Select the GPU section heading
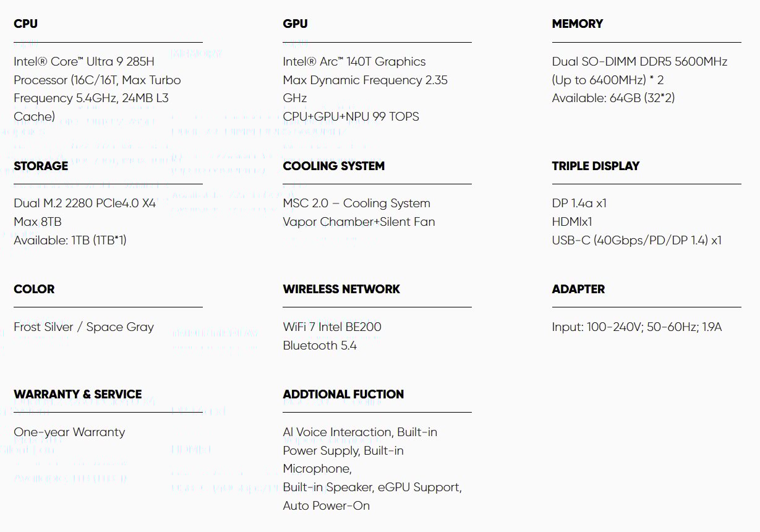The image size is (760, 532). click(295, 24)
